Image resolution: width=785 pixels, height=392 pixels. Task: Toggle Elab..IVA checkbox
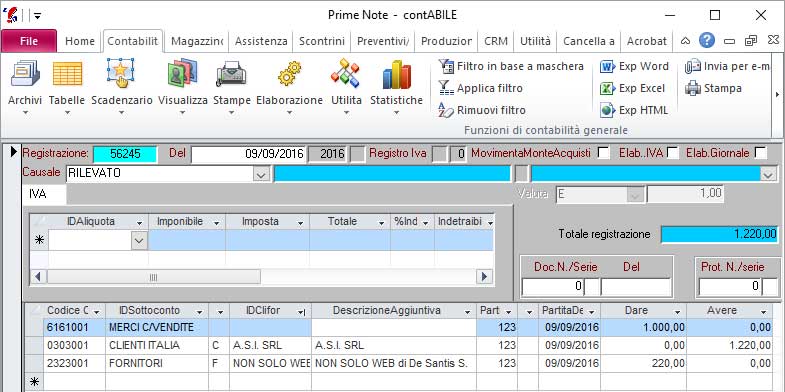[673, 153]
